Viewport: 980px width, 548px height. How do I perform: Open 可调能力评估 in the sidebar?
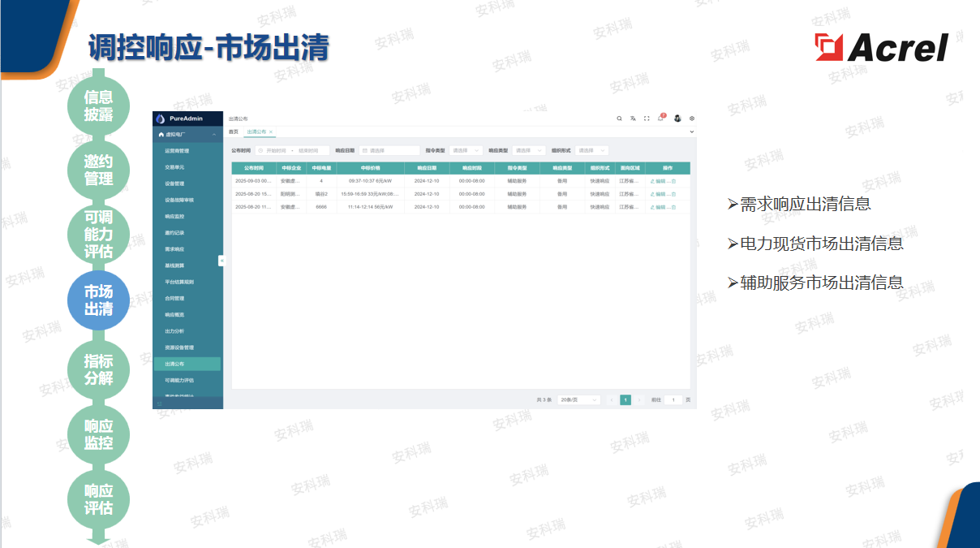[187, 380]
